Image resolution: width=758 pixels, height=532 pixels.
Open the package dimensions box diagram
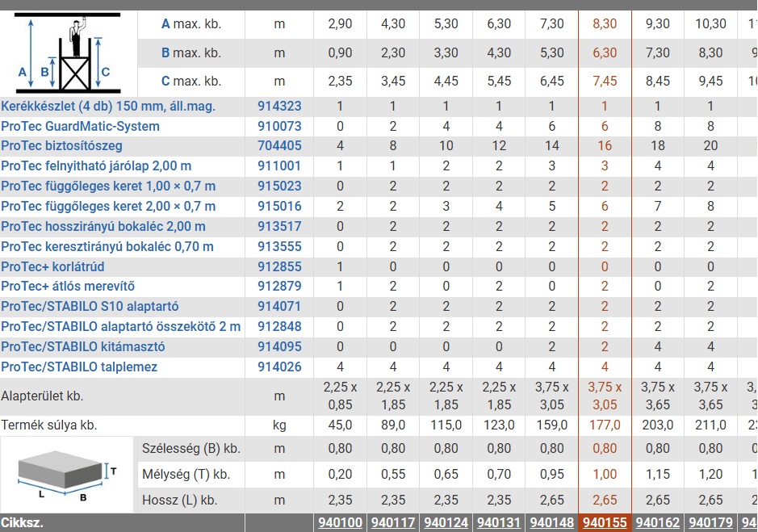pyautogui.click(x=67, y=475)
